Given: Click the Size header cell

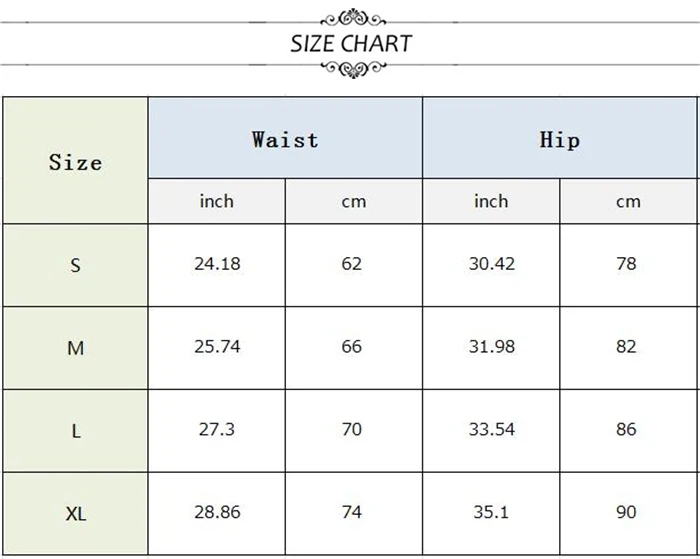Looking at the screenshot, I should point(75,160).
